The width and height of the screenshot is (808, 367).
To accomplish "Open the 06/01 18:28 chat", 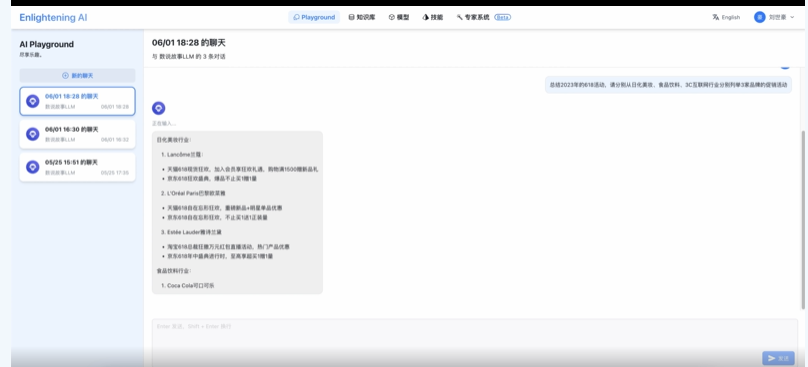I will (x=77, y=101).
